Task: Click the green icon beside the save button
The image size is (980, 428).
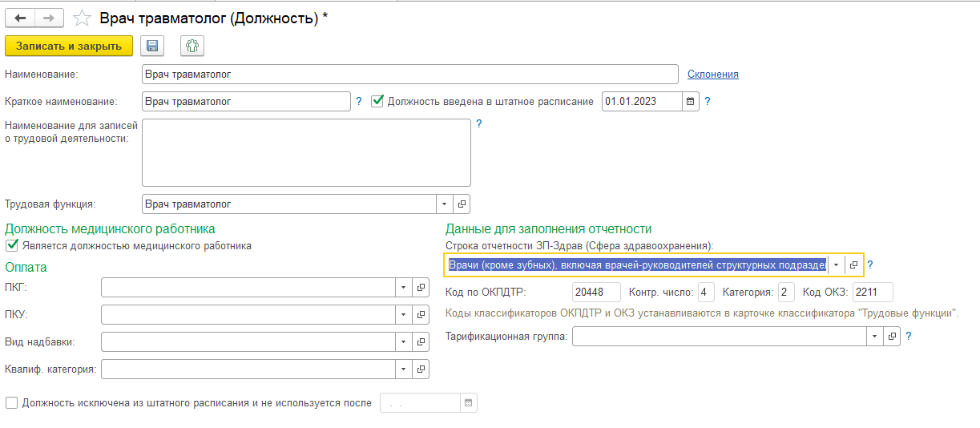Action: coord(192,46)
